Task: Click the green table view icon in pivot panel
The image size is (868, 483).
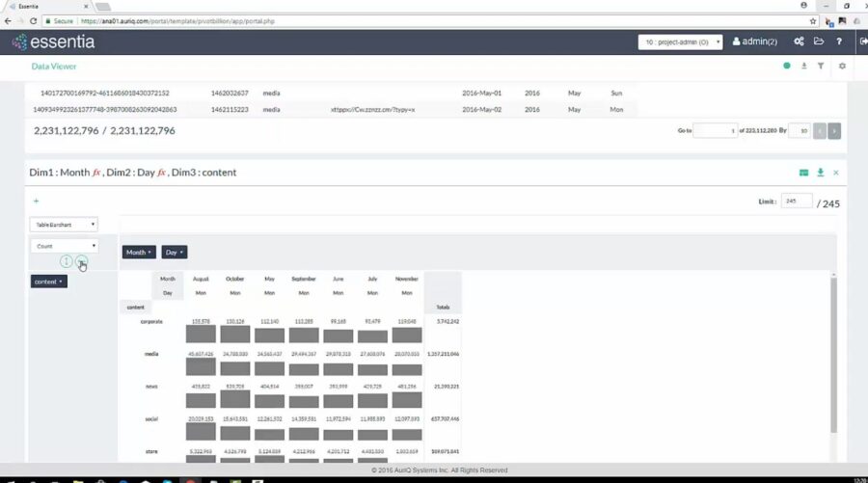Action: pyautogui.click(x=803, y=173)
